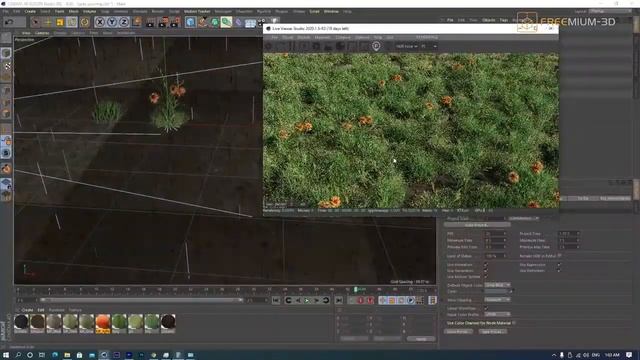Click the green current-frame marker on the timeline
The image size is (640, 360).
pos(356,289)
